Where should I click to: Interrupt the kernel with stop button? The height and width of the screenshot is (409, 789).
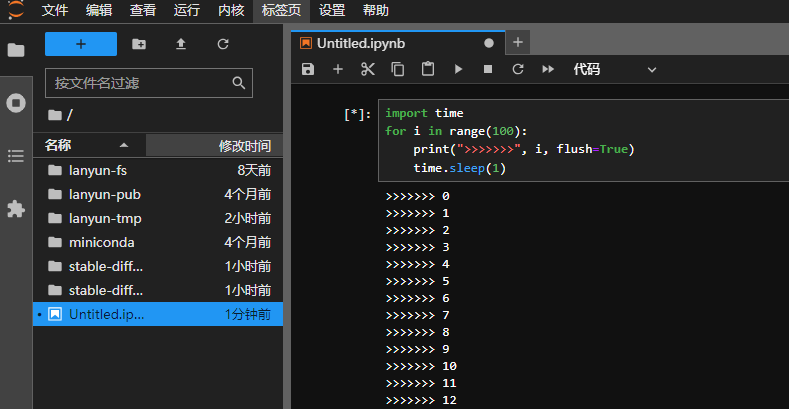click(488, 69)
